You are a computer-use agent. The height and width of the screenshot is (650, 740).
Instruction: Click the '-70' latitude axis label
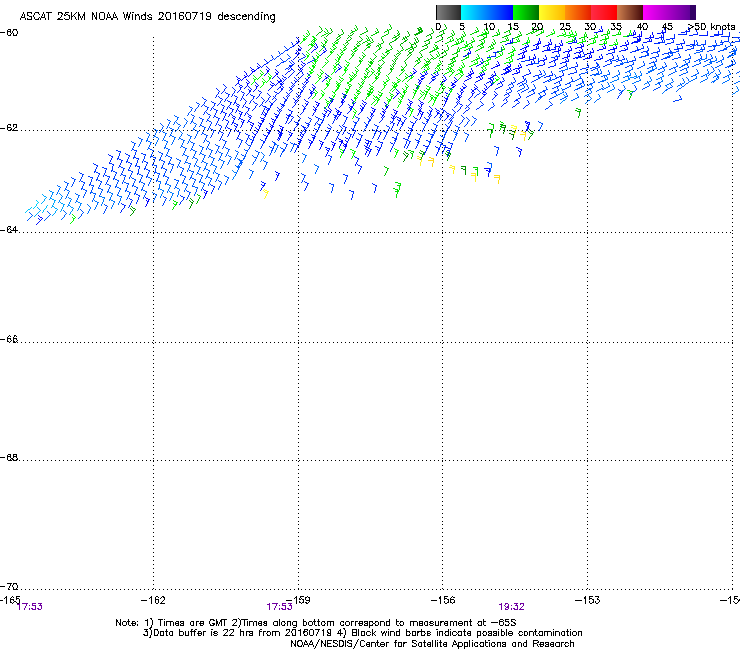click(9, 587)
